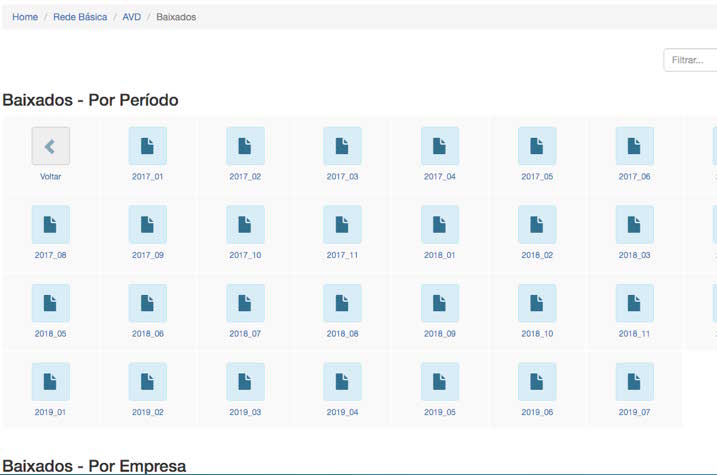Open the 2018_05 file icon

(50, 303)
